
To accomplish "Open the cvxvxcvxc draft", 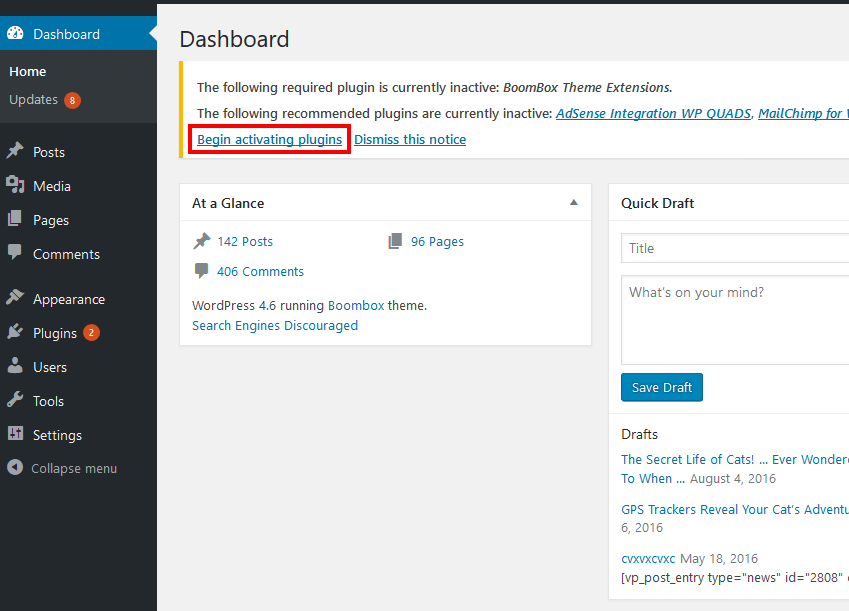I will 648,558.
